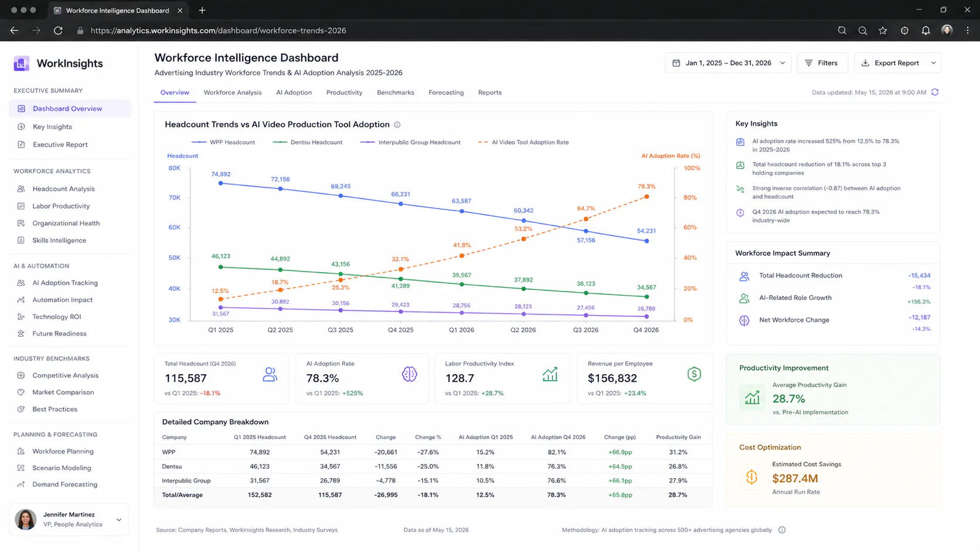980x552 pixels.
Task: Click the Market Comparison sidebar icon
Action: [21, 392]
